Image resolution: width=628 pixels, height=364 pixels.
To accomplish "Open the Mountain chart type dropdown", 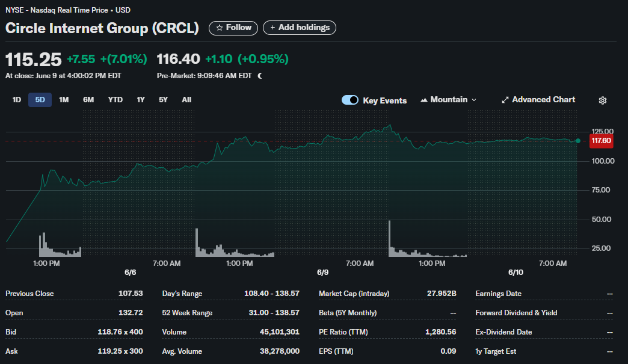I will coord(448,100).
